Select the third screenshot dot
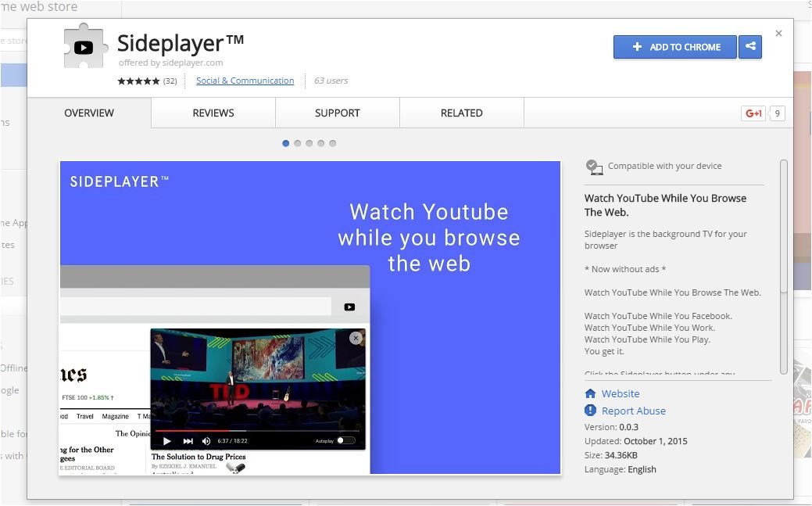 click(309, 143)
